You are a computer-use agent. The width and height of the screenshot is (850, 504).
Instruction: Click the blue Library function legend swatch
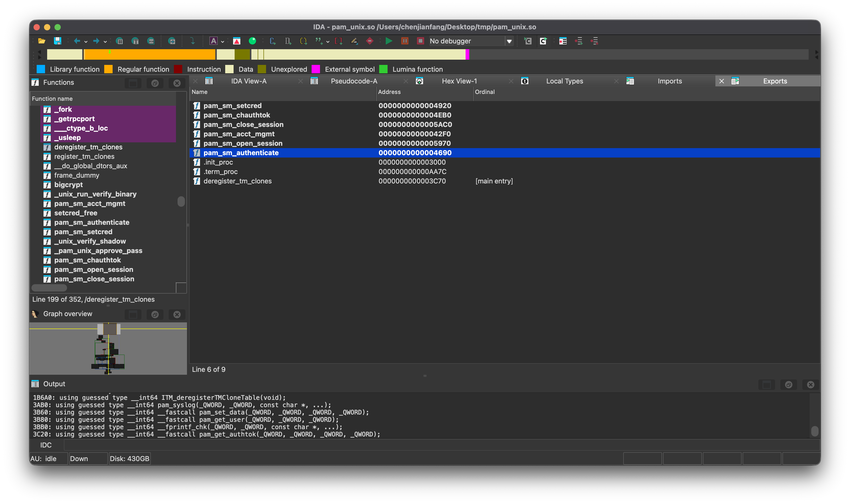41,69
